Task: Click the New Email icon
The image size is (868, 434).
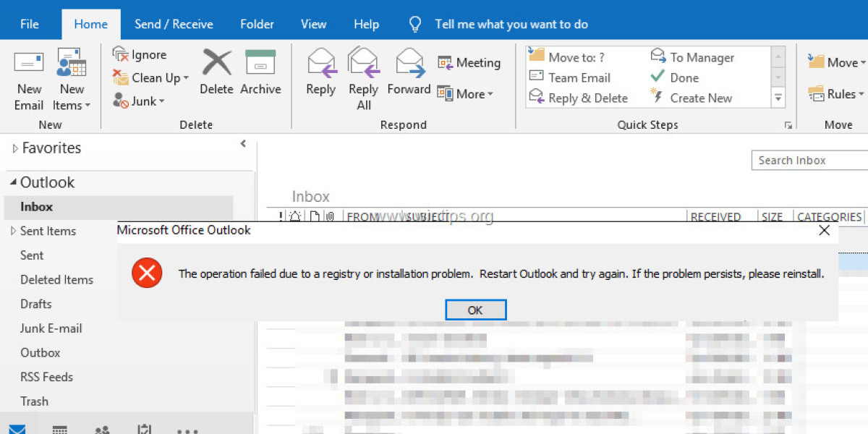Action: (29, 64)
